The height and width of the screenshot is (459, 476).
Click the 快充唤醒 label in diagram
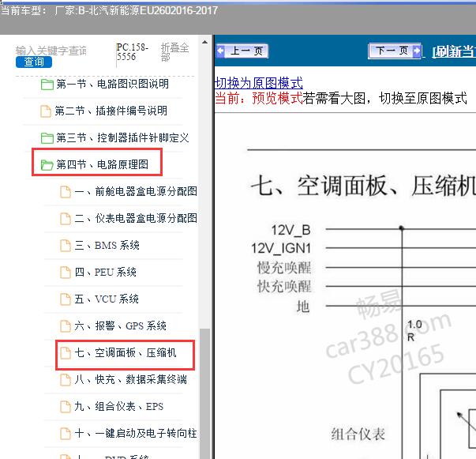[284, 287]
